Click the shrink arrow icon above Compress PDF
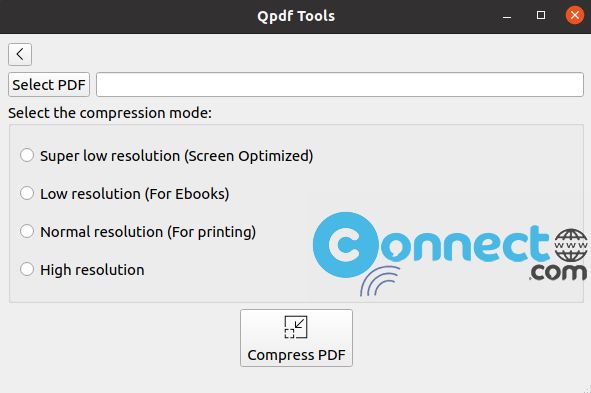 (x=296, y=327)
